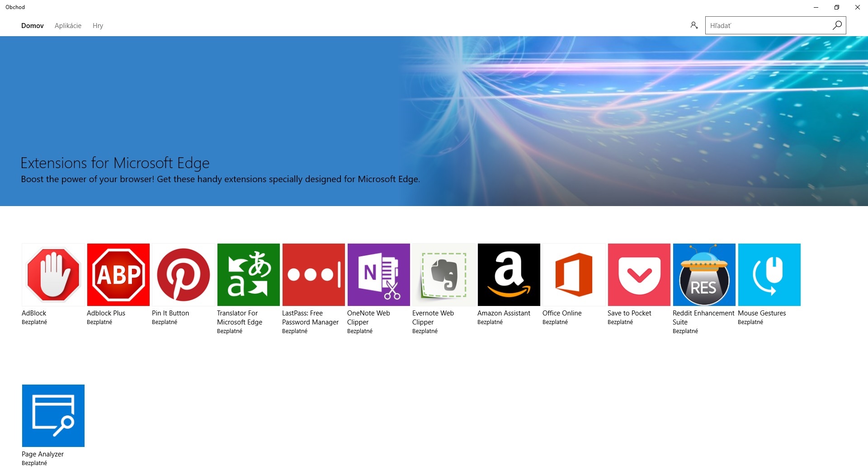This screenshot has width=868, height=470.
Task: Click the Adblock Plus title link
Action: point(106,313)
